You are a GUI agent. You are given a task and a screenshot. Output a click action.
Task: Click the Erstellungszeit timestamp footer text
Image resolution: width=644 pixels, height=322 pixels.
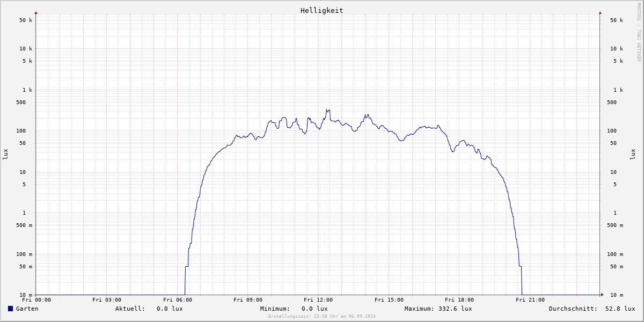point(322,317)
